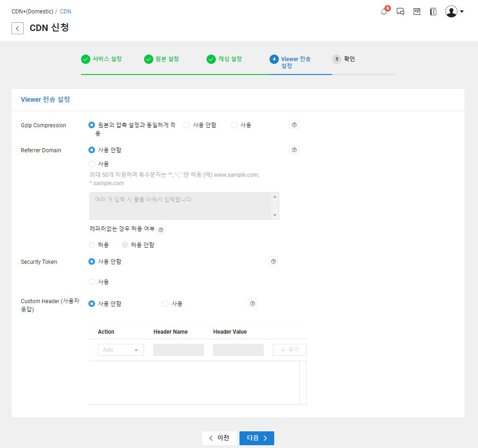478x448 pixels.
Task: Select 사용 안함 for Referrer Domain
Action: [91, 150]
